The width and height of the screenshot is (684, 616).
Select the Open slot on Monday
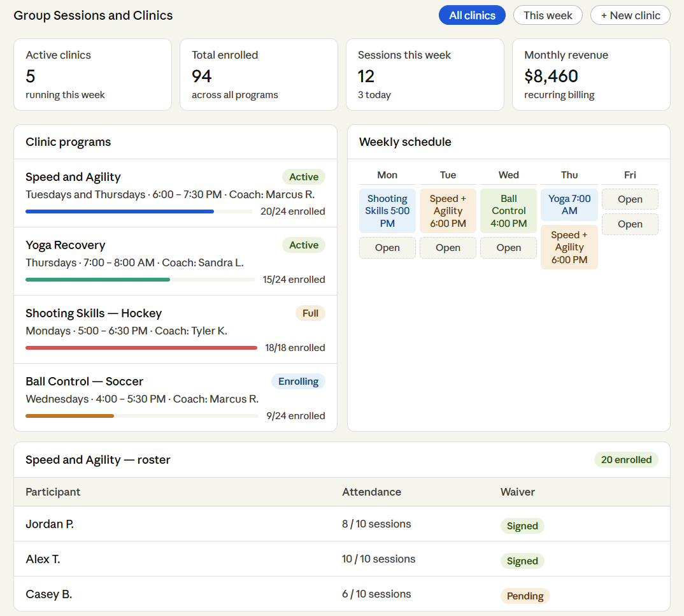point(387,248)
